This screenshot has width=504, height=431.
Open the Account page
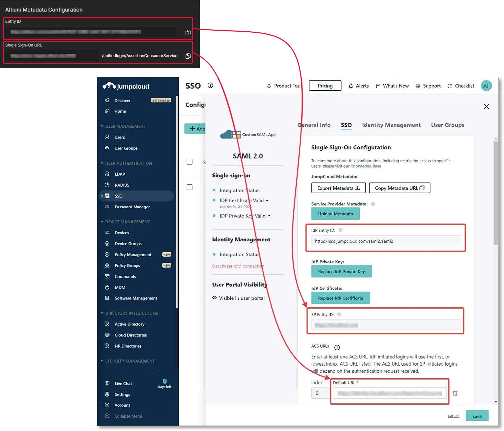coord(122,406)
